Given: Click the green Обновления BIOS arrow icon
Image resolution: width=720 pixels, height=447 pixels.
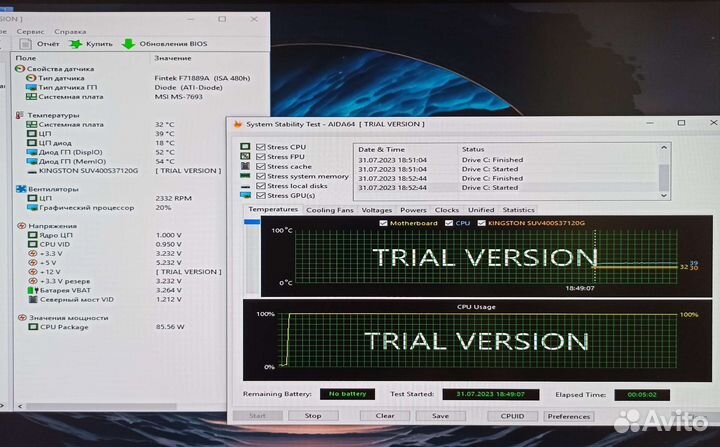Looking at the screenshot, I should pyautogui.click(x=129, y=44).
